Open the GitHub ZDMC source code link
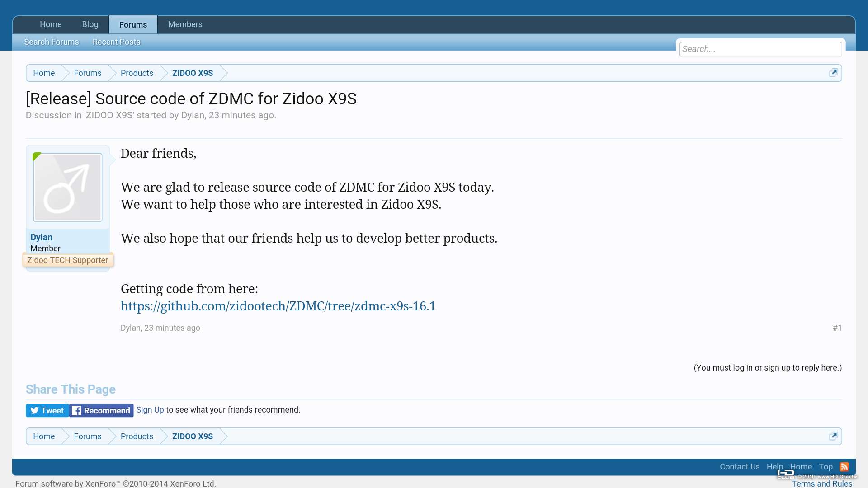This screenshot has height=488, width=868. pos(278,306)
